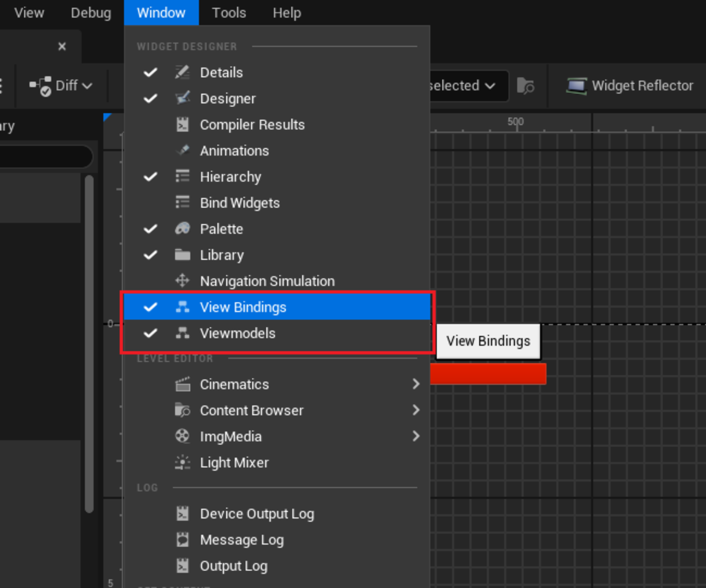Expand the Content Browser submenu arrow
The image size is (706, 588).
tap(416, 410)
